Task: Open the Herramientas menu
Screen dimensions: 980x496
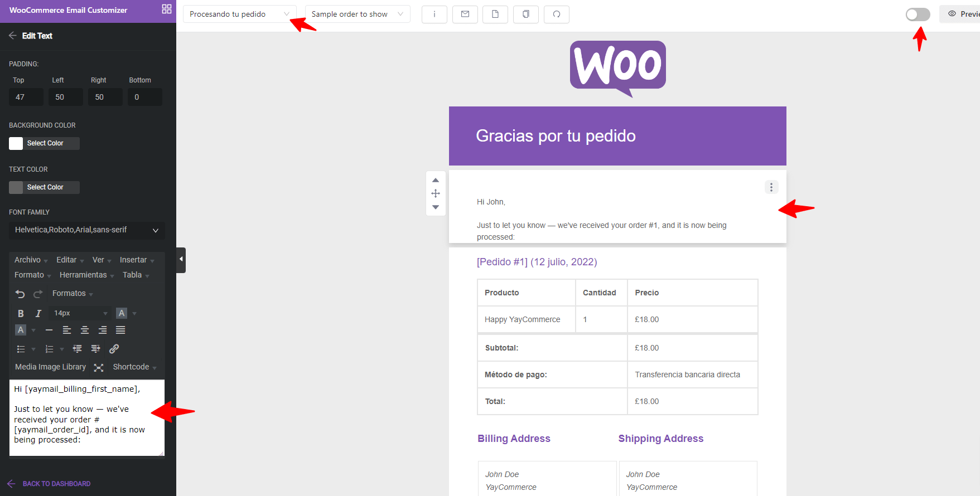Action: [x=86, y=275]
